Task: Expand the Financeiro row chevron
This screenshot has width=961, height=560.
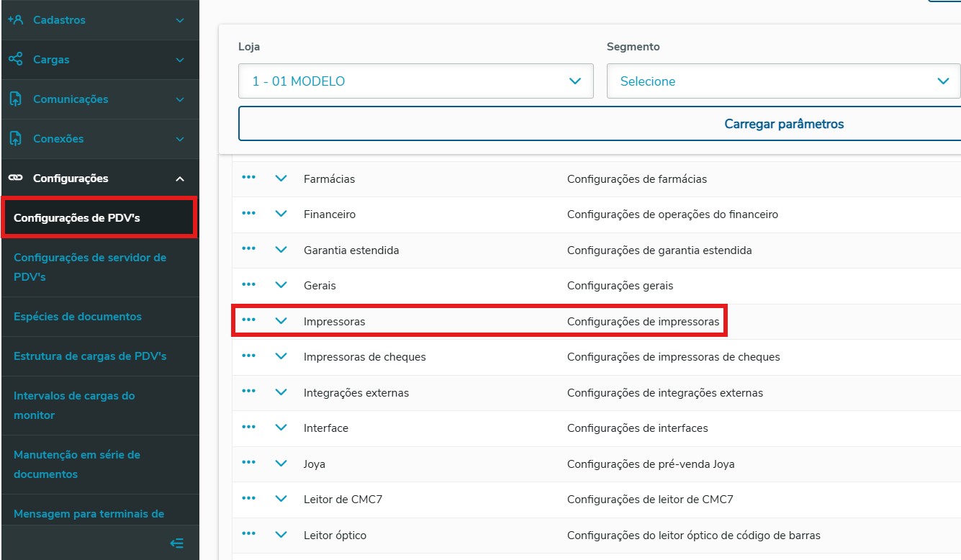Action: 281,214
